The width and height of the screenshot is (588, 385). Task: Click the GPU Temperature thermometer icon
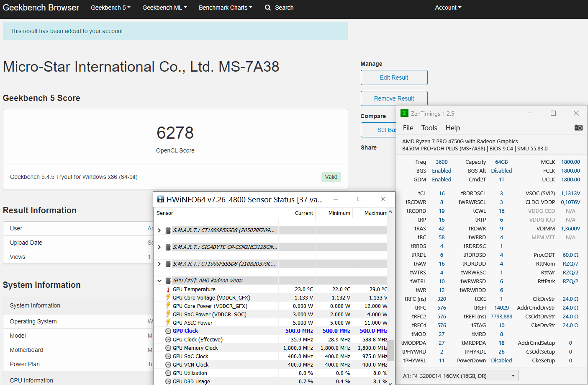168,289
